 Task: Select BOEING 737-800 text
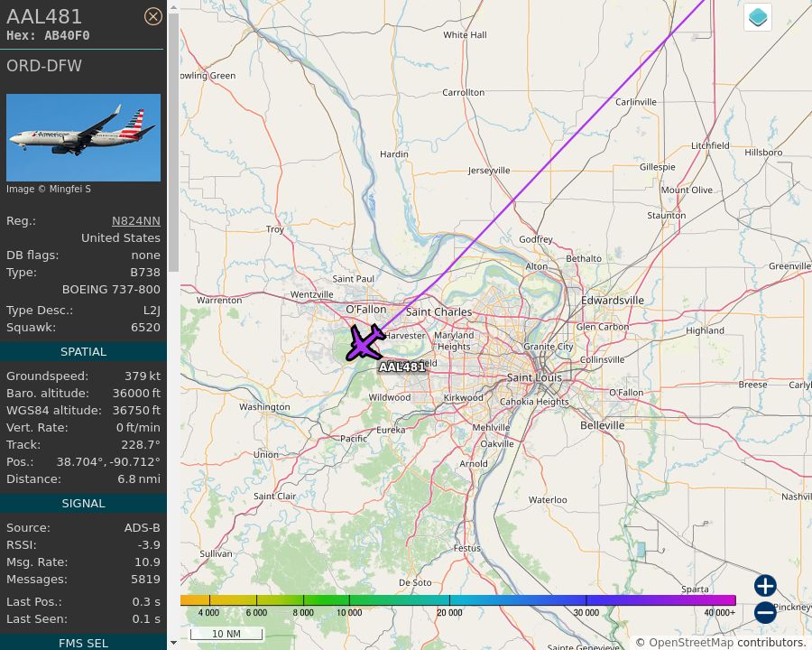pos(111,289)
